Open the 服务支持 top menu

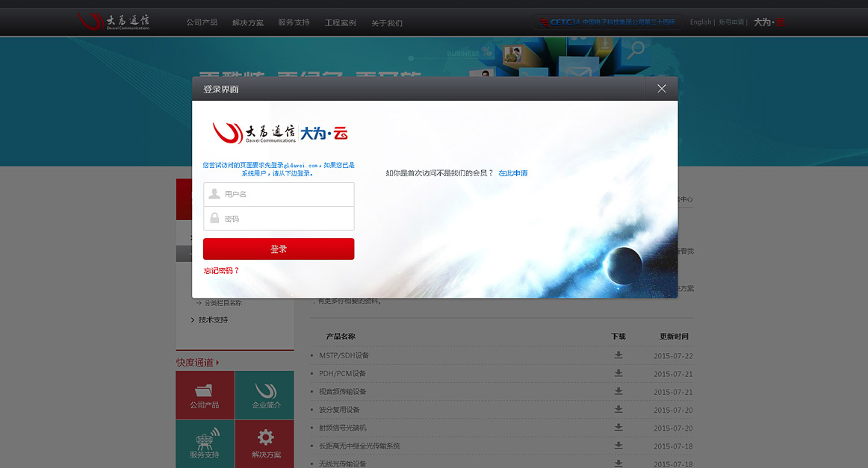(294, 22)
